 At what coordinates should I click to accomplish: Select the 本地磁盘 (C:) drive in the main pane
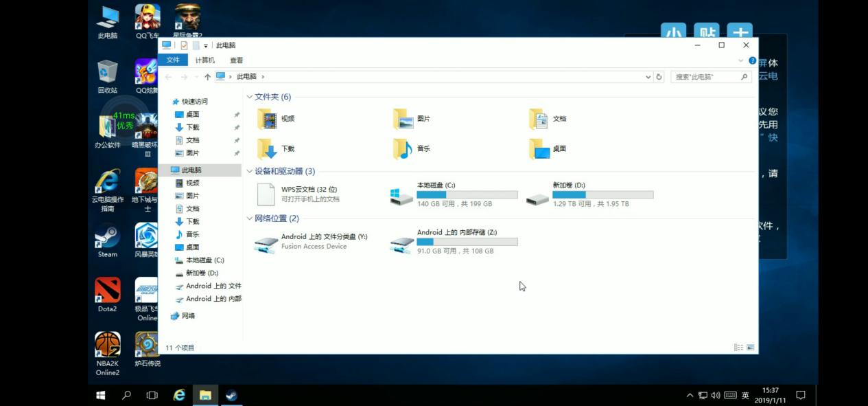click(x=454, y=194)
